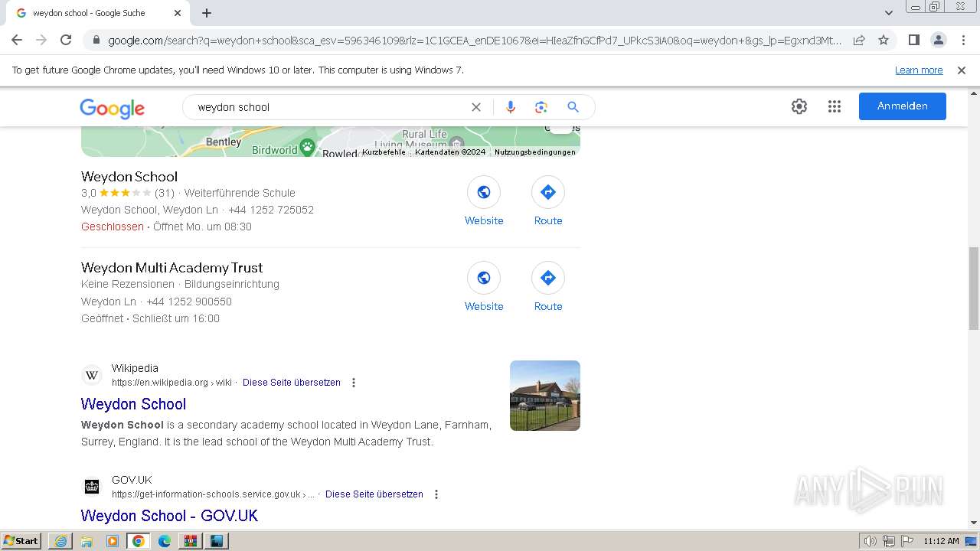
Task: Open Microsoft Edge from taskbar
Action: (165, 541)
